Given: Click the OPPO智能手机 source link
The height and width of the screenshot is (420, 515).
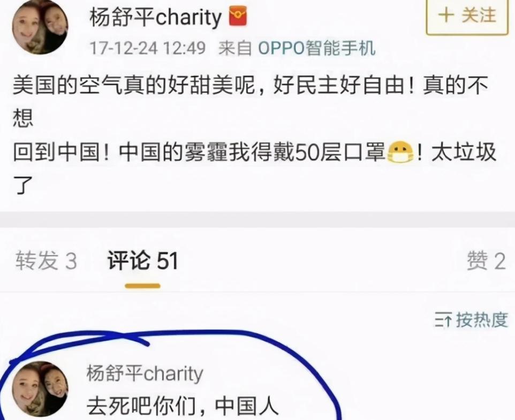Looking at the screenshot, I should (316, 48).
